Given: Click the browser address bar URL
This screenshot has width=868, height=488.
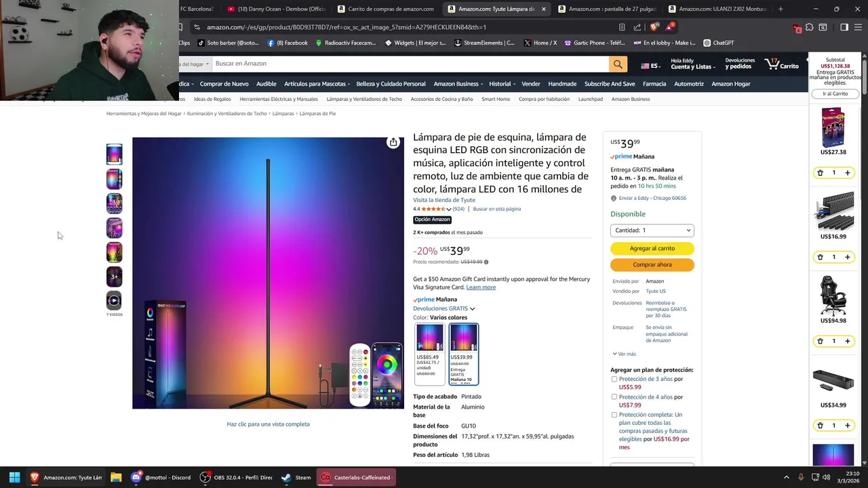Looking at the screenshot, I should click(347, 27).
